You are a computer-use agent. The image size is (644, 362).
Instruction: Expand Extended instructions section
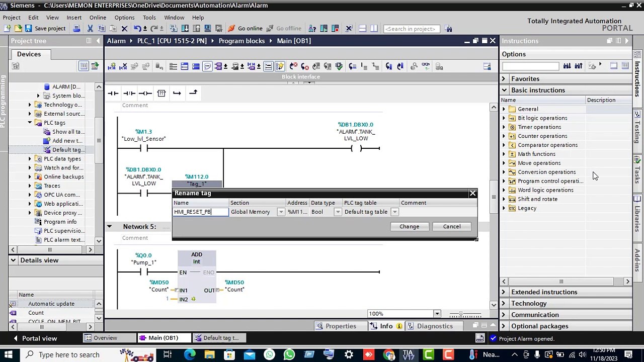pyautogui.click(x=504, y=292)
